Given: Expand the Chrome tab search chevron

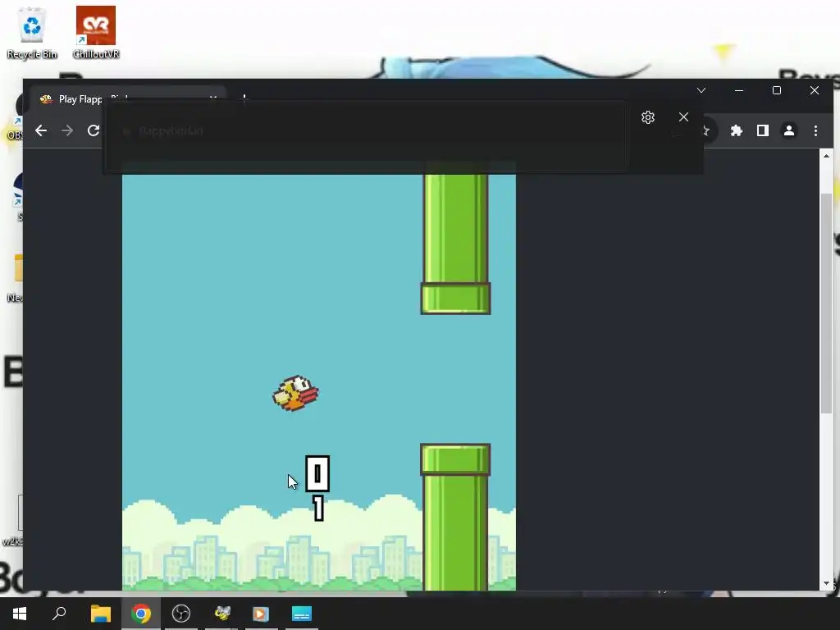Looking at the screenshot, I should [701, 90].
